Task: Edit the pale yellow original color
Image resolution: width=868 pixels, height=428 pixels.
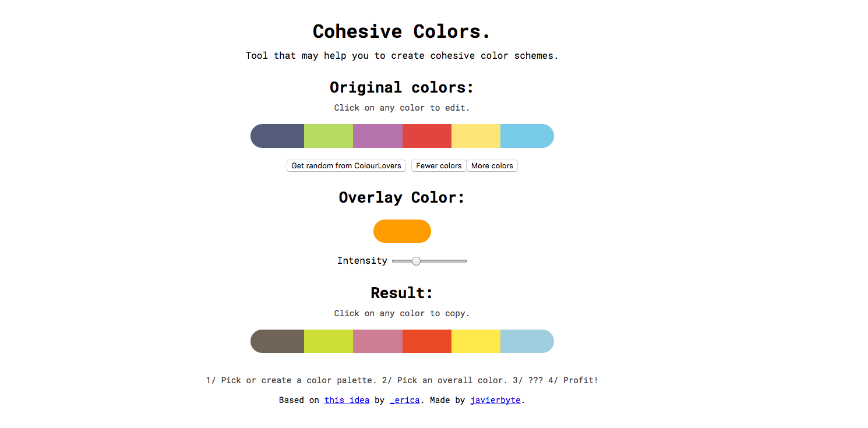Action: (476, 136)
